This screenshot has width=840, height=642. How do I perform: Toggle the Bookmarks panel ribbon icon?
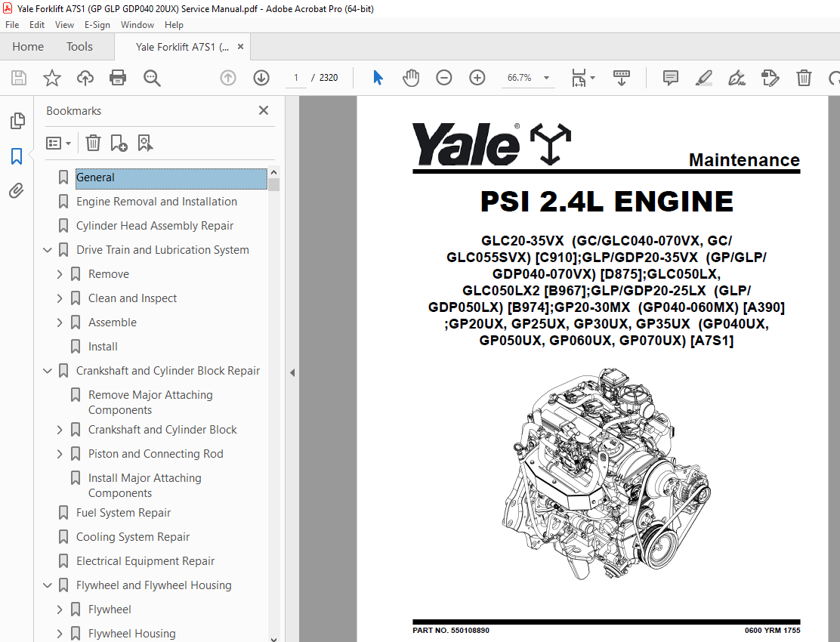pyautogui.click(x=17, y=156)
